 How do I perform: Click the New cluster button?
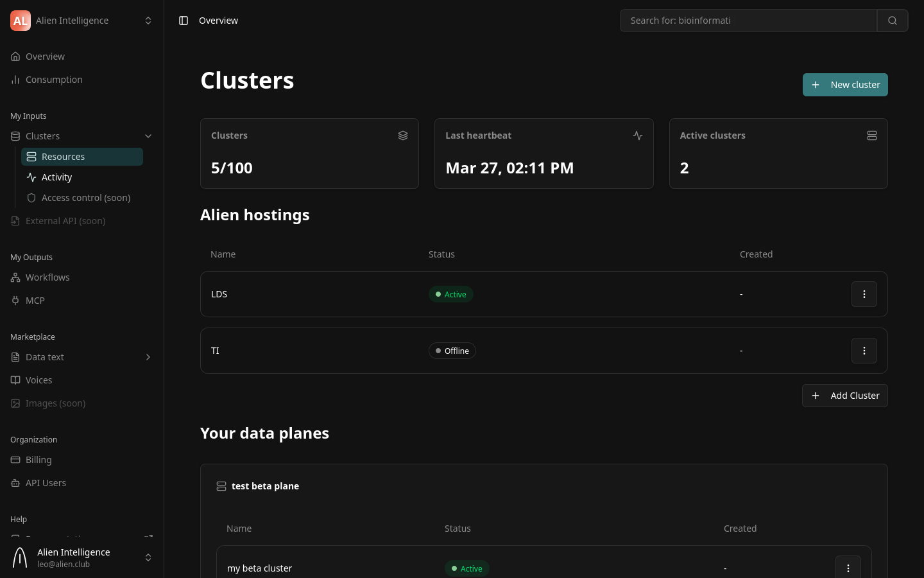[x=845, y=84]
